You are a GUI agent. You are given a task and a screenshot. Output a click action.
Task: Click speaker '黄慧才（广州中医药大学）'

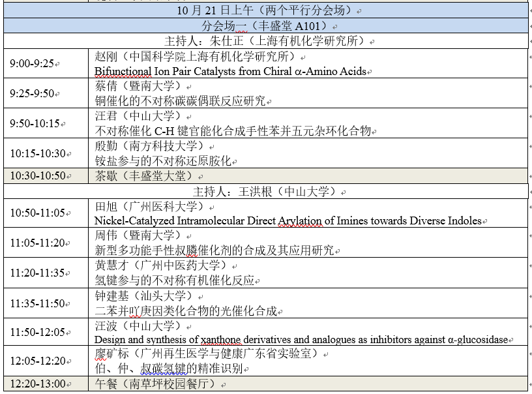point(163,265)
